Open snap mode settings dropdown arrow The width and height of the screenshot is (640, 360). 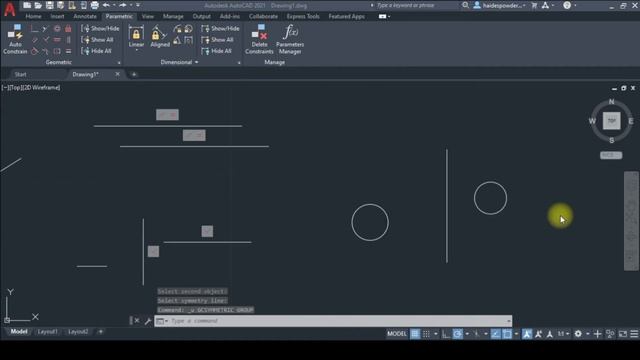click(x=436, y=334)
